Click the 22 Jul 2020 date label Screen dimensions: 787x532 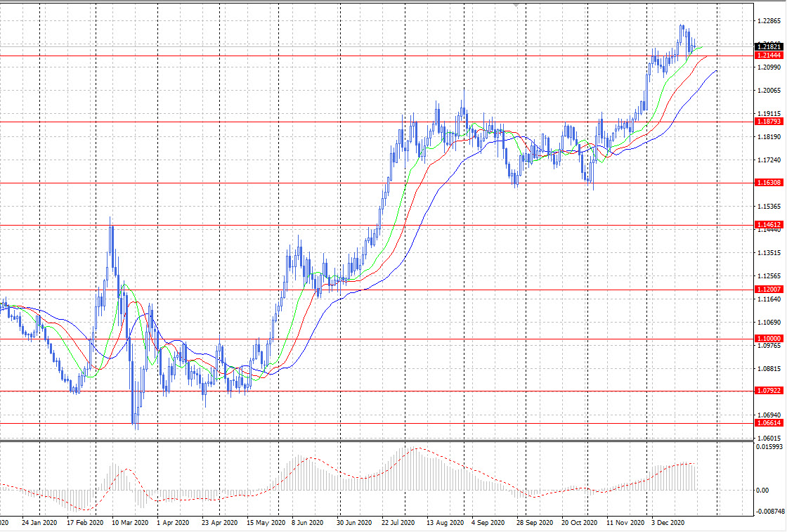pos(398,523)
